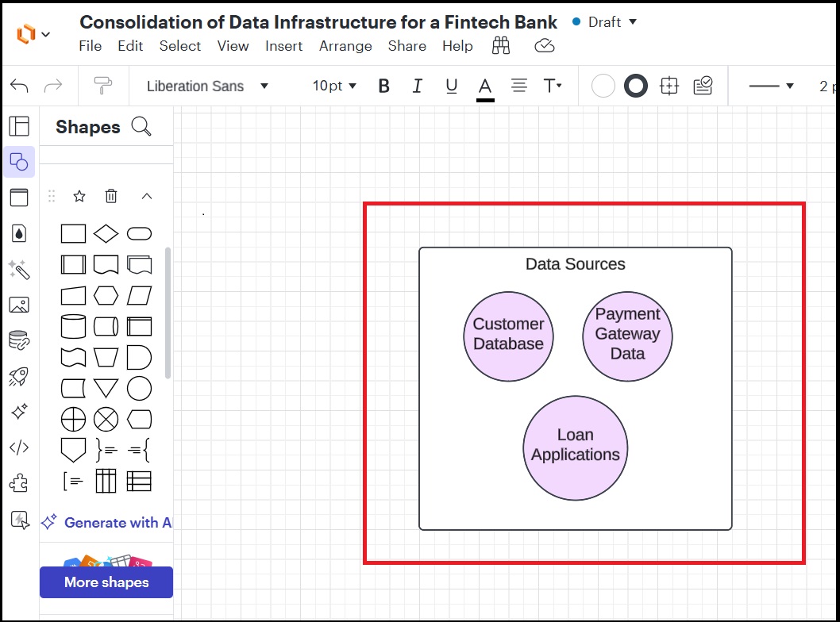This screenshot has height=622, width=840.
Task: Toggle italic text style
Action: tap(418, 86)
